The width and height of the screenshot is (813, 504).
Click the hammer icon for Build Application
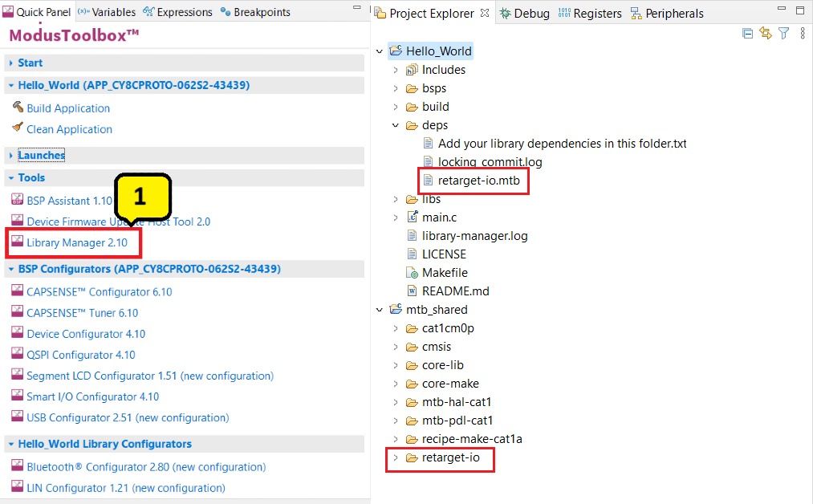click(x=18, y=107)
